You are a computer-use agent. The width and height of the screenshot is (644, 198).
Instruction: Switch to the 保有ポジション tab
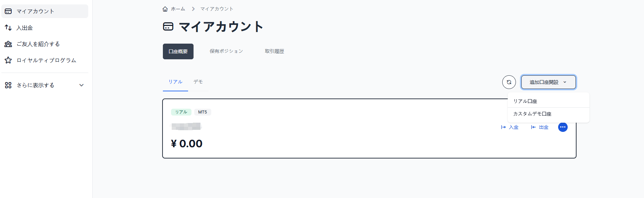pyautogui.click(x=226, y=51)
